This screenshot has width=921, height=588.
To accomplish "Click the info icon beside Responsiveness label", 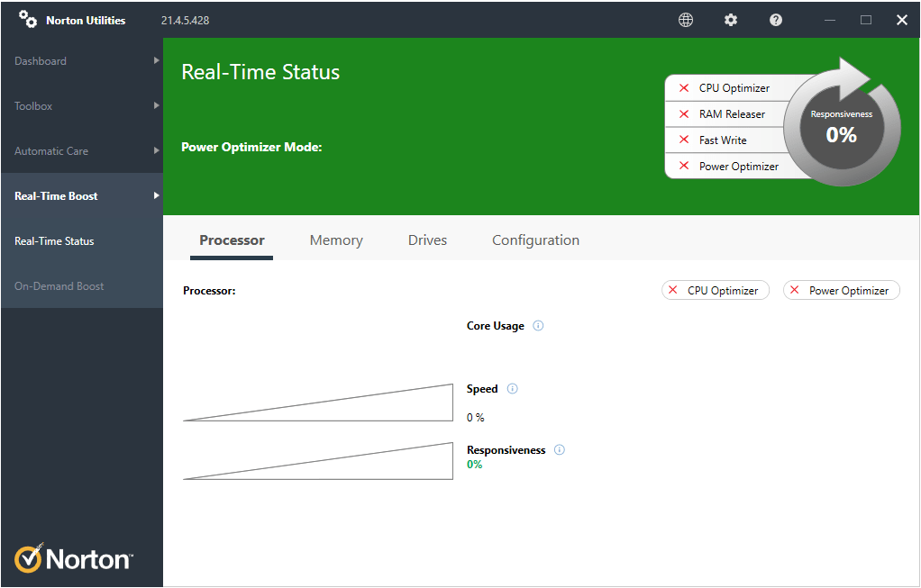I will [559, 450].
